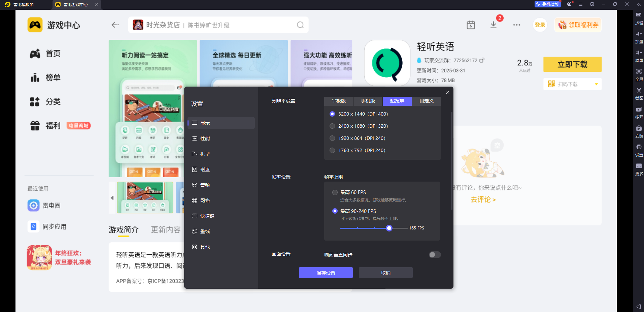
Task: Switch to the 平板版 resolution tab
Action: pyautogui.click(x=339, y=101)
